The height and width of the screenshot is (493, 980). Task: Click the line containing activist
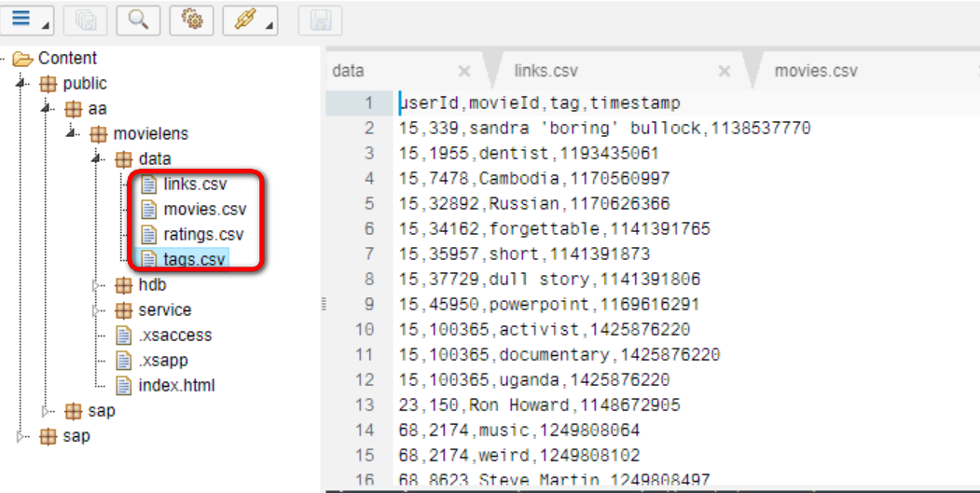(x=545, y=329)
